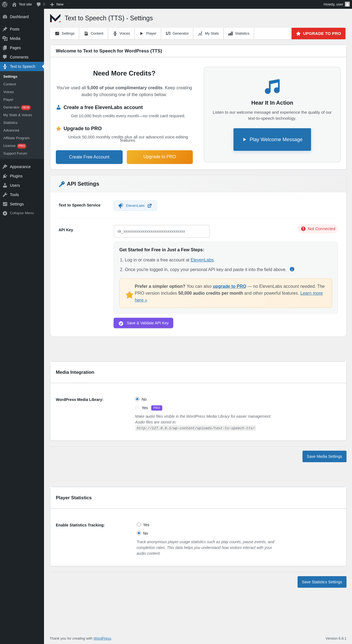The width and height of the screenshot is (352, 644).
Task: Switch to the Content tab
Action: tap(94, 34)
